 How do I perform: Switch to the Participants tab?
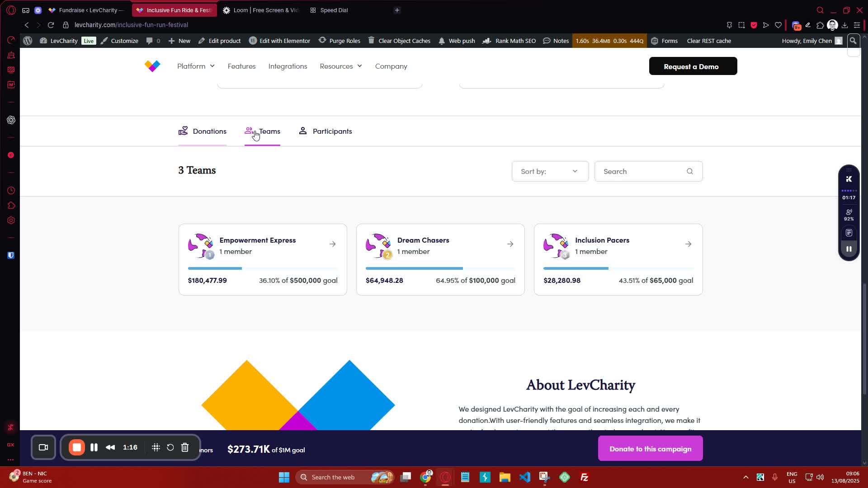click(325, 131)
